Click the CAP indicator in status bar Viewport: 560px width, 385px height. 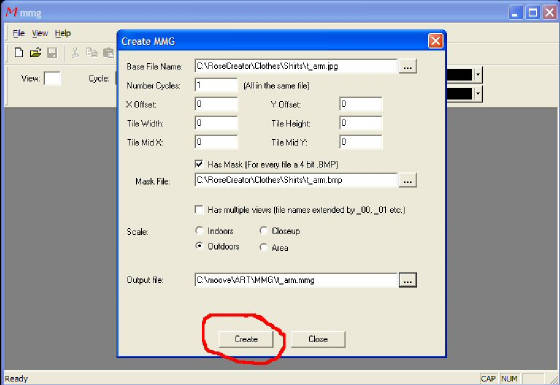[488, 379]
